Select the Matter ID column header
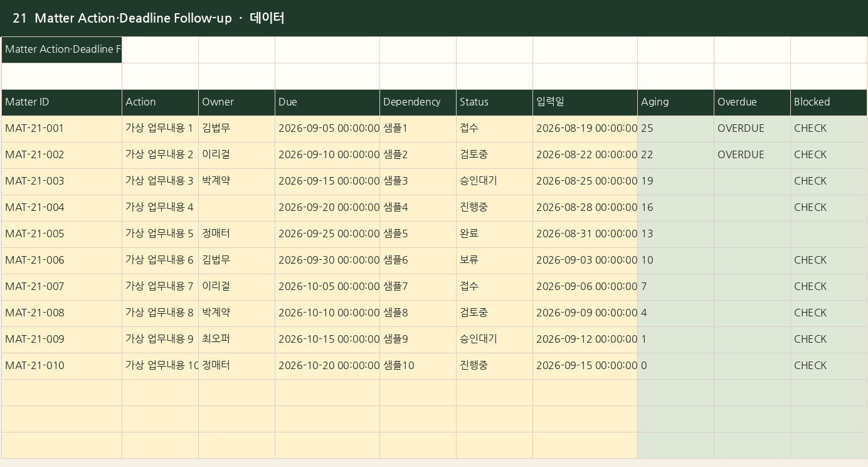 (x=61, y=102)
